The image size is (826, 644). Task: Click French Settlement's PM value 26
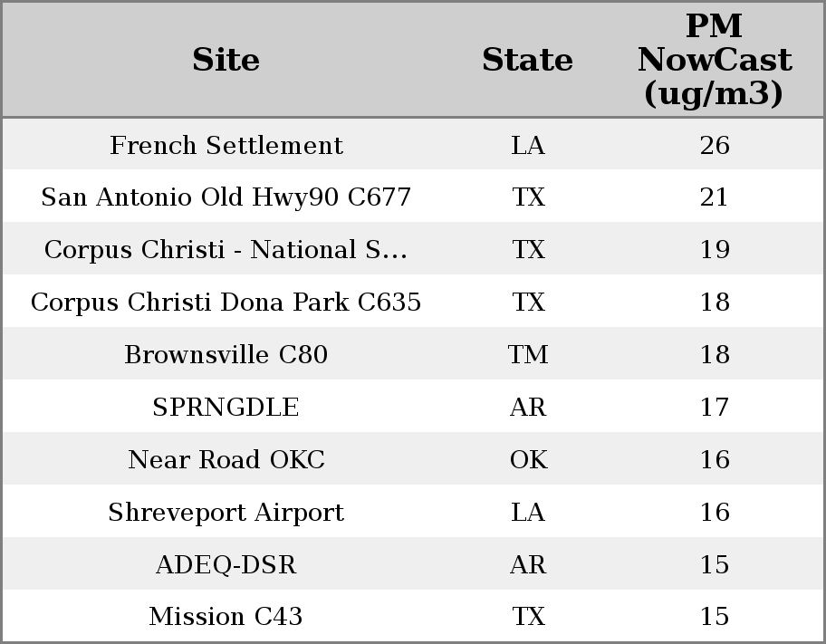tap(714, 145)
